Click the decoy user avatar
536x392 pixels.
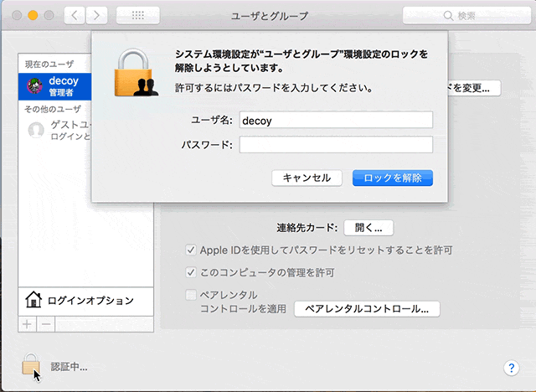tap(35, 85)
